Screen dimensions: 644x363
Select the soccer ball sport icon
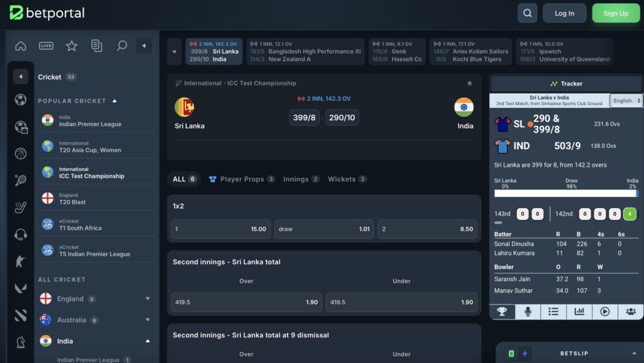point(21,100)
